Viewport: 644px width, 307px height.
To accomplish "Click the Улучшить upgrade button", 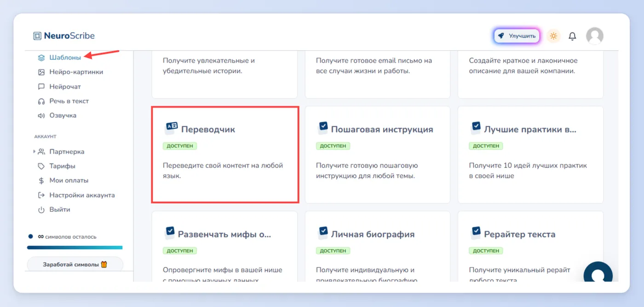I will 517,36.
